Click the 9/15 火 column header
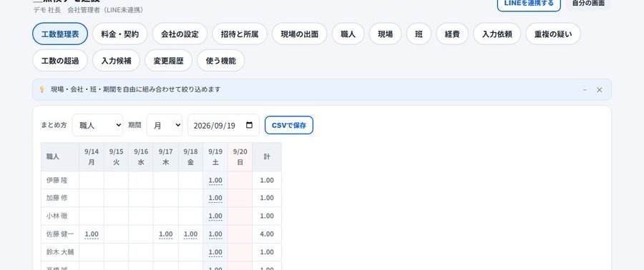644x270 pixels. pyautogui.click(x=116, y=157)
